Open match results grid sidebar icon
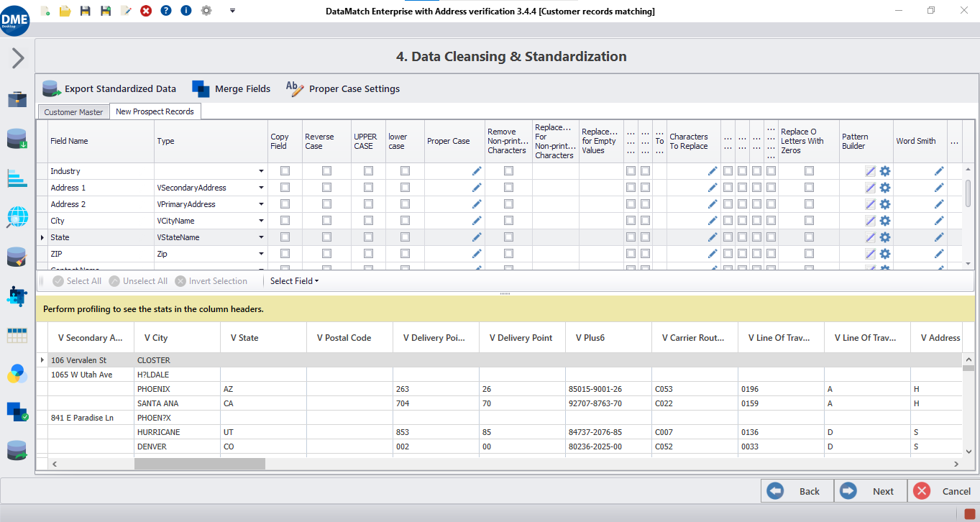This screenshot has width=980, height=522. (x=17, y=335)
